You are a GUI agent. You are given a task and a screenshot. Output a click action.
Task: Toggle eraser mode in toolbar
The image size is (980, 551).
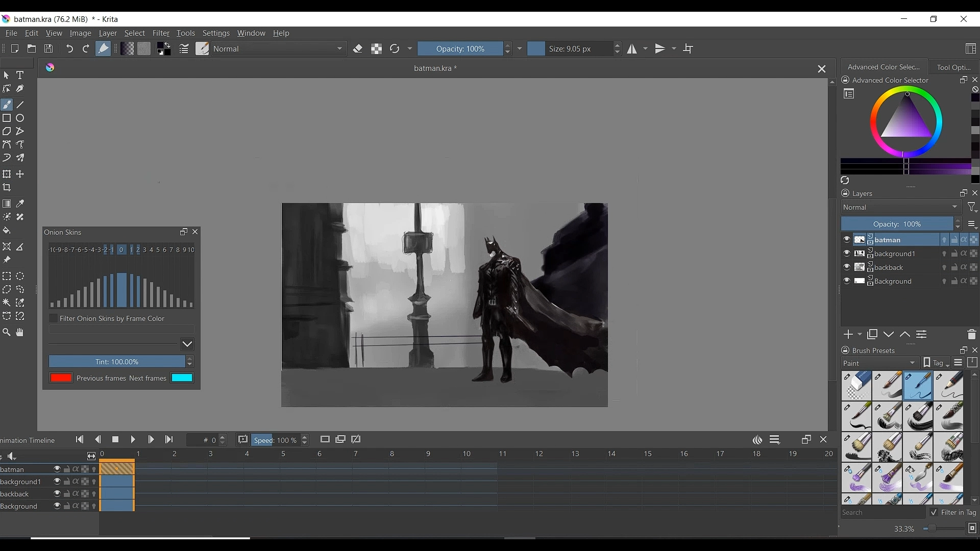click(x=358, y=49)
